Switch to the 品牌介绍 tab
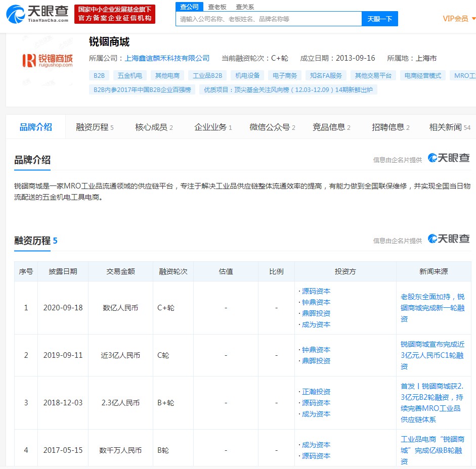 coord(35,127)
